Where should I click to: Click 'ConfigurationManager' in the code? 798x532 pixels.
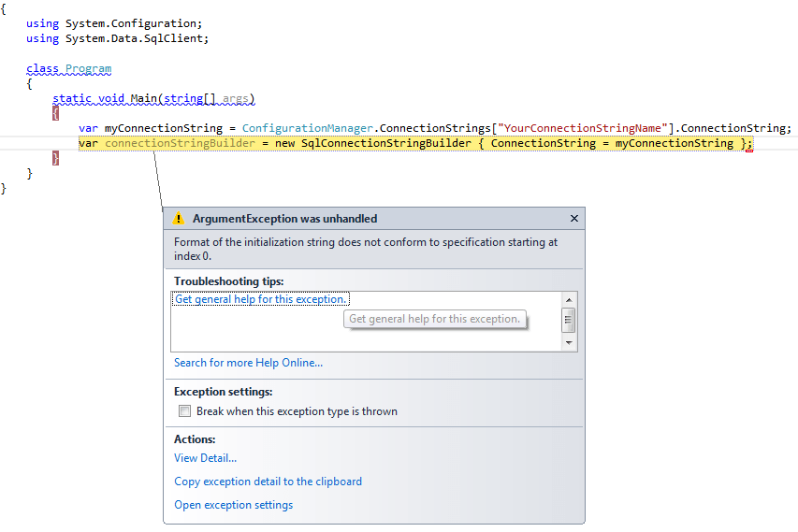308,128
